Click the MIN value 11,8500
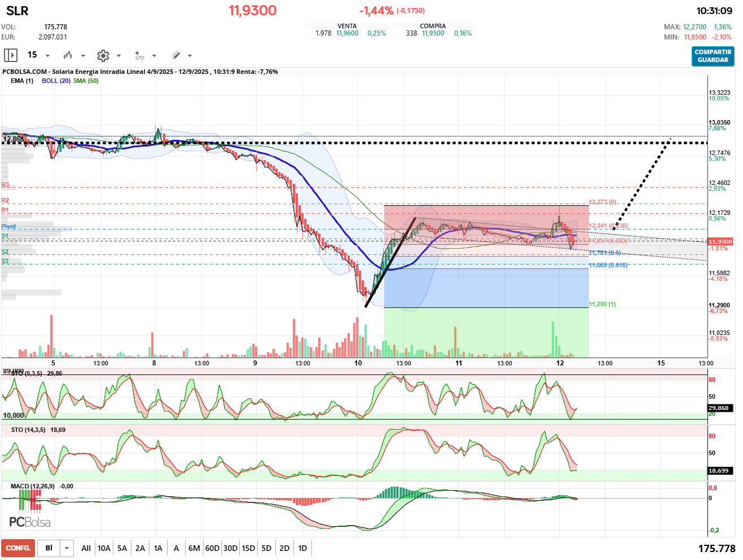Screen dimensions: 743x560 pos(695,37)
